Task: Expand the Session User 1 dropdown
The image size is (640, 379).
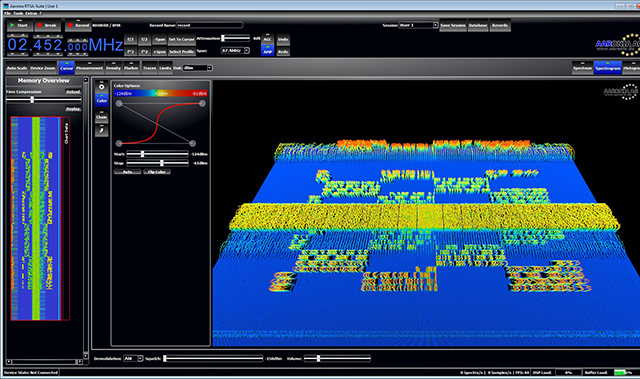Action: coord(418,25)
